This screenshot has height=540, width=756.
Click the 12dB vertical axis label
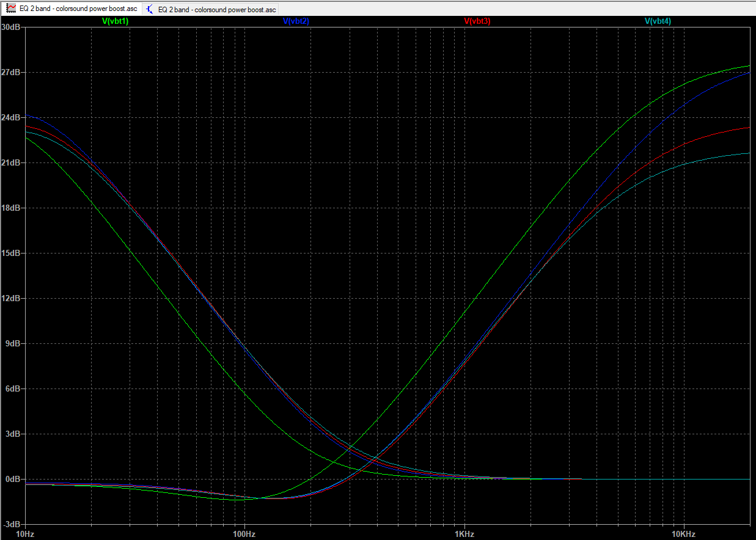(x=12, y=299)
